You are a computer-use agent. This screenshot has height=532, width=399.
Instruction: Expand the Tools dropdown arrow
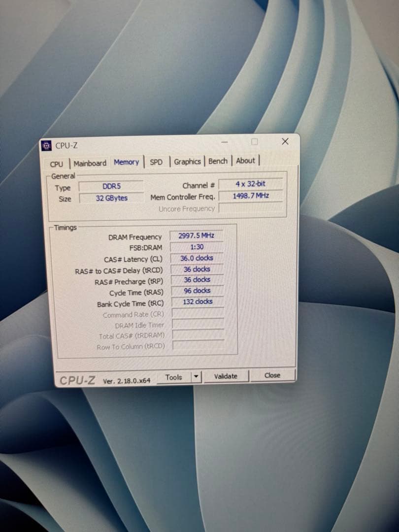pos(197,377)
